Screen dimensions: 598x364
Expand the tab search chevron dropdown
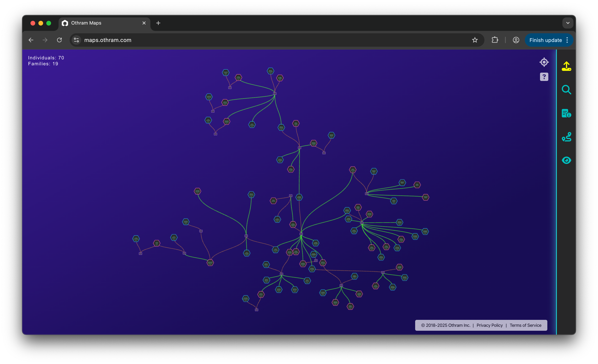click(568, 23)
